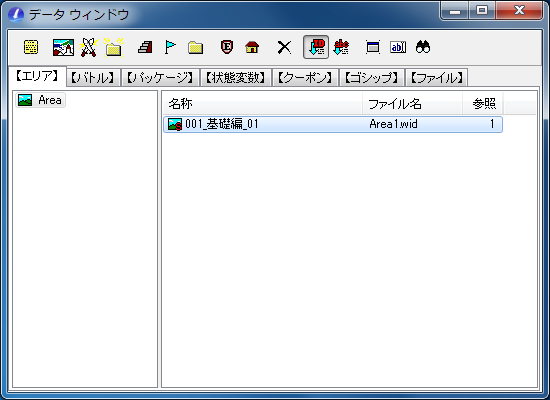Screen dimensions: 550x400
Task: Click the flag icon in the toolbar
Action: [170, 47]
